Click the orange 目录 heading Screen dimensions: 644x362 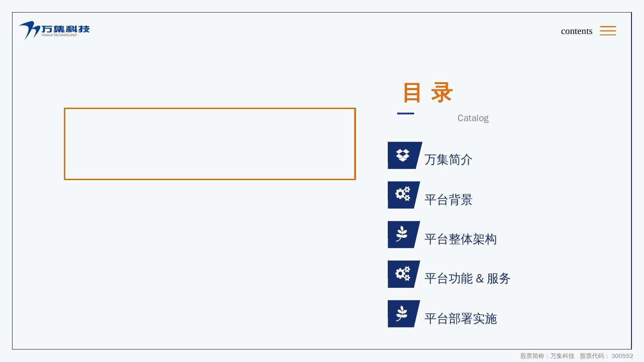[x=428, y=93]
